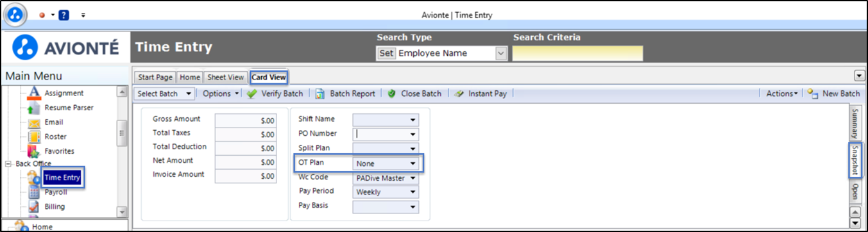Image resolution: width=868 pixels, height=232 pixels.
Task: Click the Billing icon in Main Menu
Action: pos(35,207)
